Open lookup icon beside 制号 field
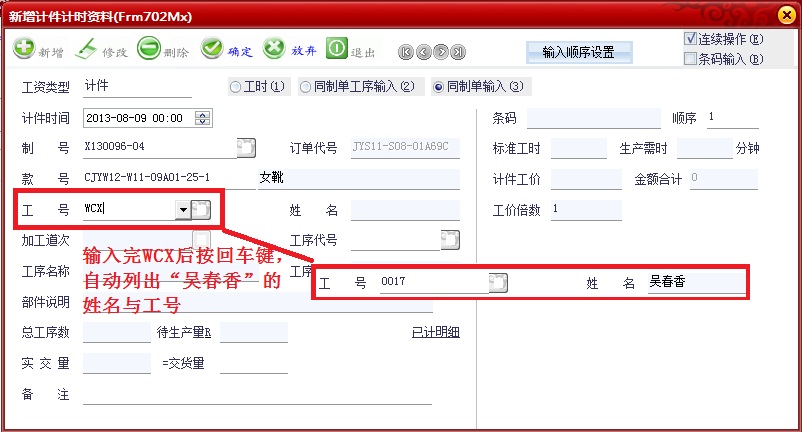Screen dimensions: 802x432 [246, 148]
